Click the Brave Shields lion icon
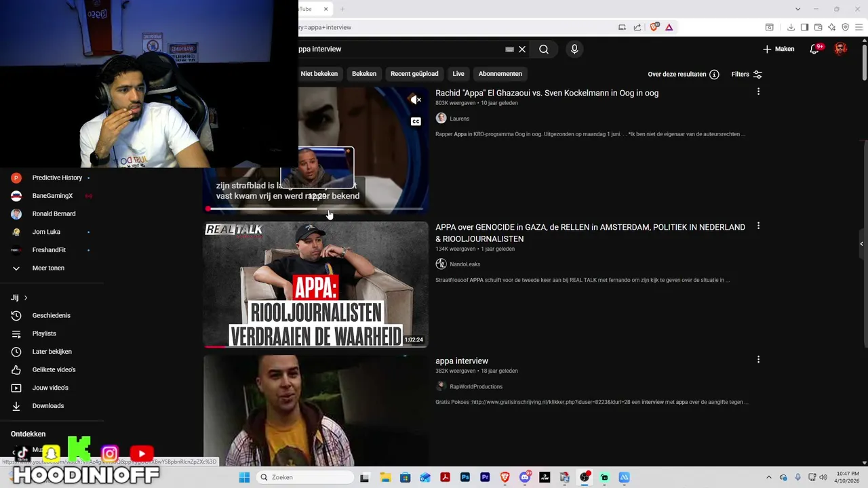 (x=654, y=27)
